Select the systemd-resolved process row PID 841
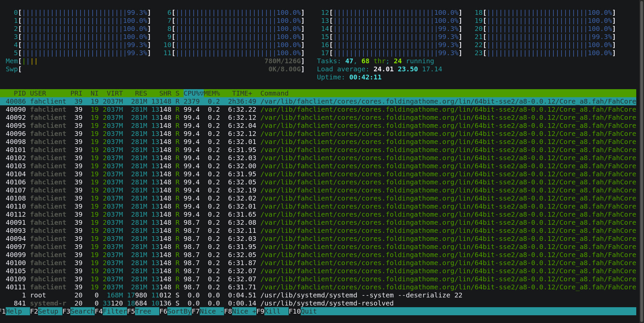 tap(318, 303)
